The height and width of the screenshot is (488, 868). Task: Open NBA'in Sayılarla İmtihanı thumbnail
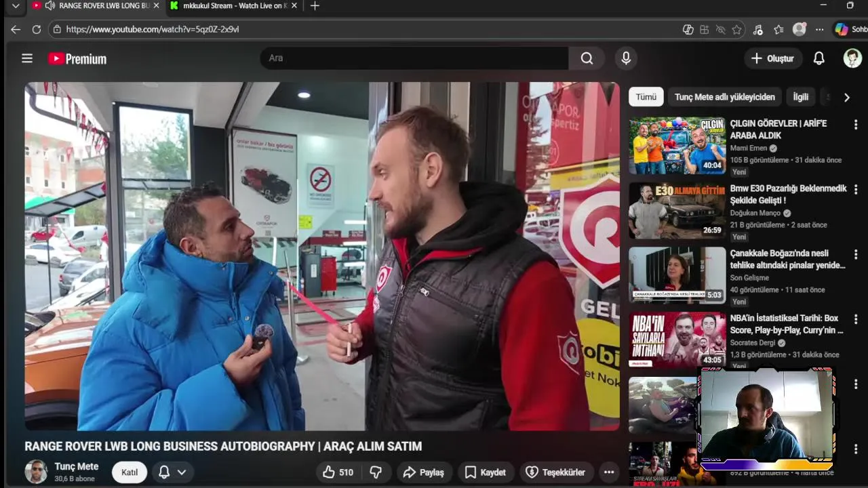(677, 340)
